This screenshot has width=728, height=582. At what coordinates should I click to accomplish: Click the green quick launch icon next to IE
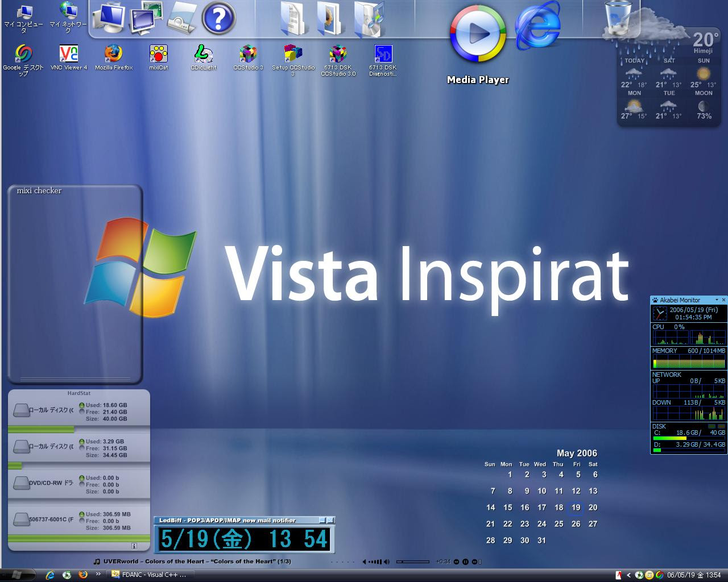click(x=67, y=575)
